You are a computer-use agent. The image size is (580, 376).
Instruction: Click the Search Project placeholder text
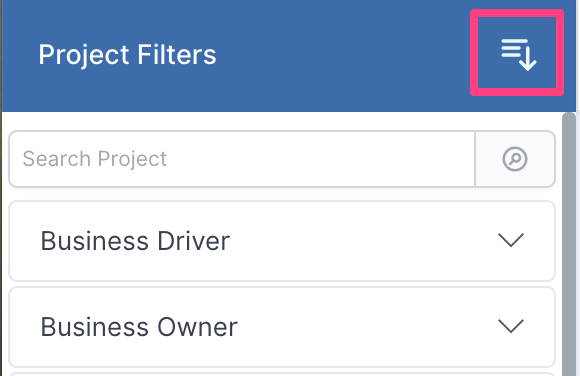[95, 159]
